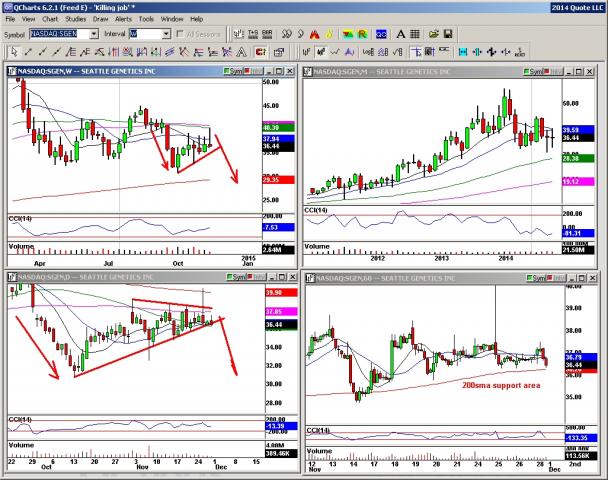Open the Studies menu
608x480 pixels.
click(x=76, y=19)
